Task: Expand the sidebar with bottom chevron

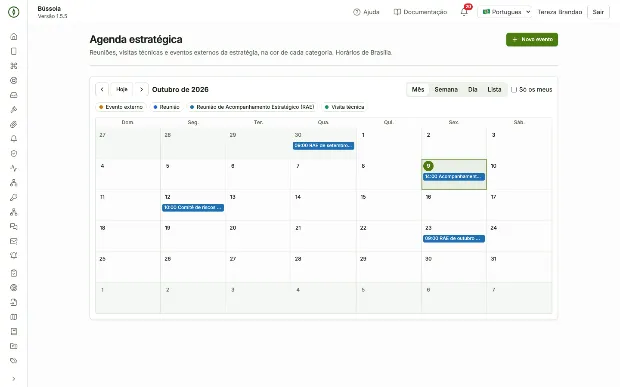Action: tap(13, 379)
